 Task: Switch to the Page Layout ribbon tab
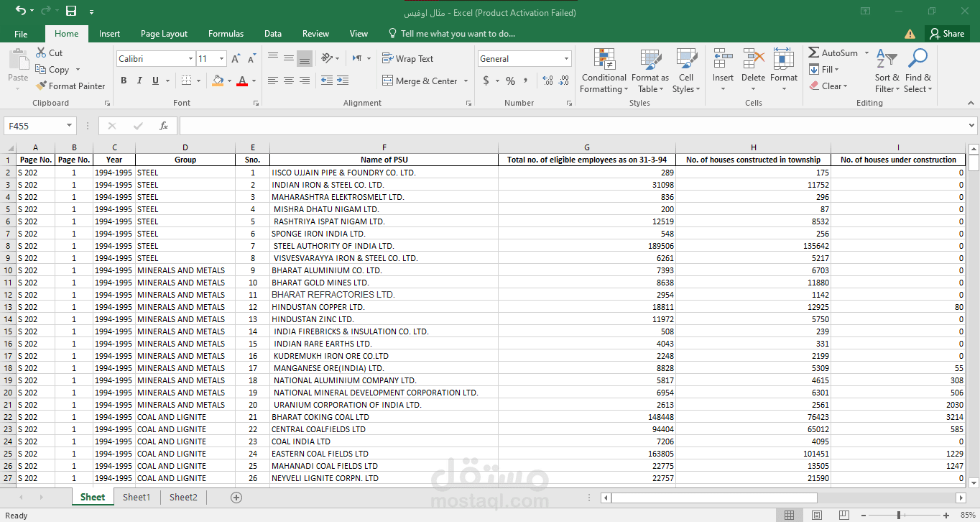click(x=164, y=34)
